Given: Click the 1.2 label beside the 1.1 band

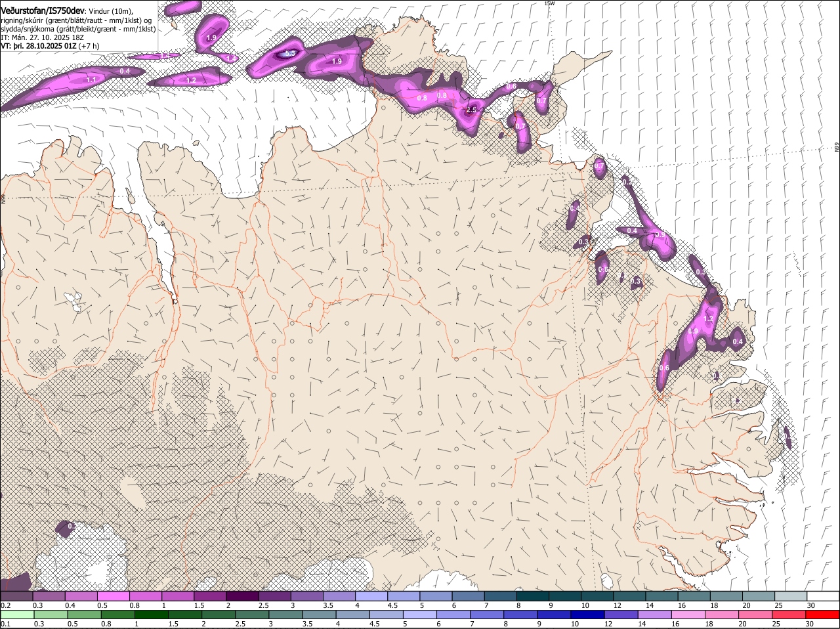Looking at the screenshot, I should click(x=191, y=81).
